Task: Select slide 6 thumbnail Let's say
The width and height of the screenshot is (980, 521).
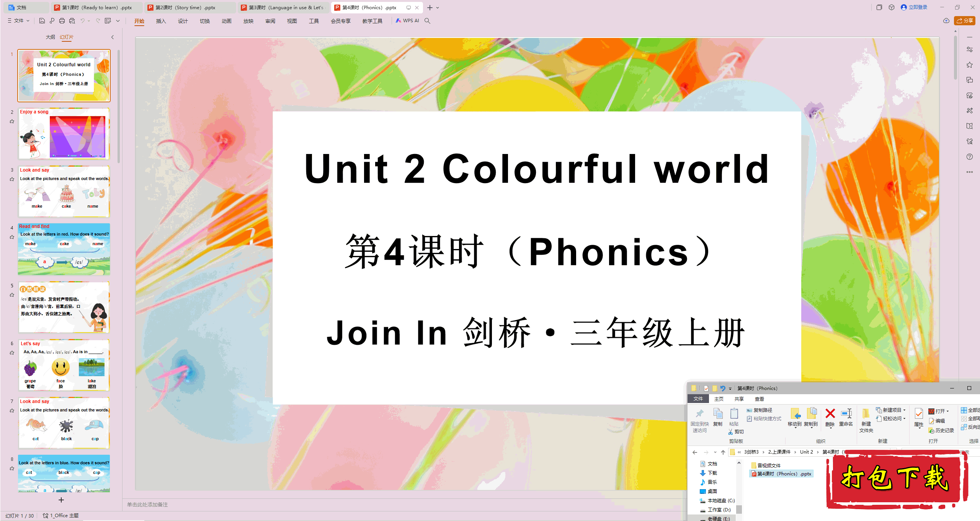Action: (x=64, y=365)
